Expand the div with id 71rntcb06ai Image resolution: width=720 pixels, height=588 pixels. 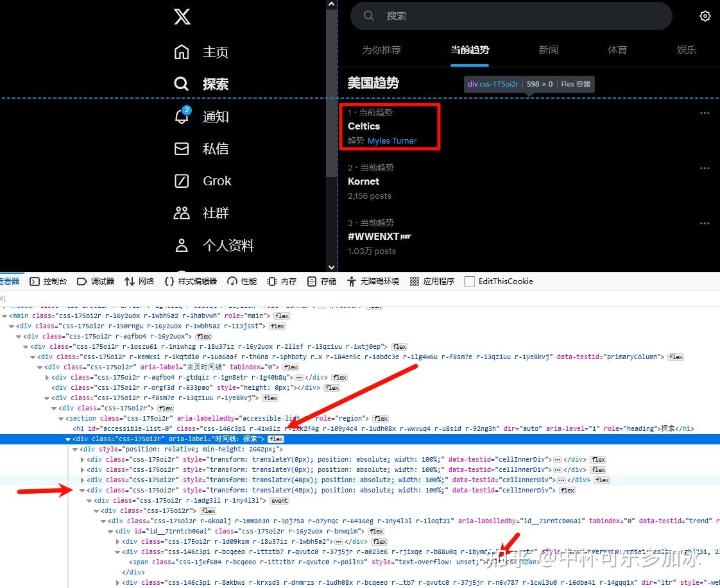(x=110, y=531)
